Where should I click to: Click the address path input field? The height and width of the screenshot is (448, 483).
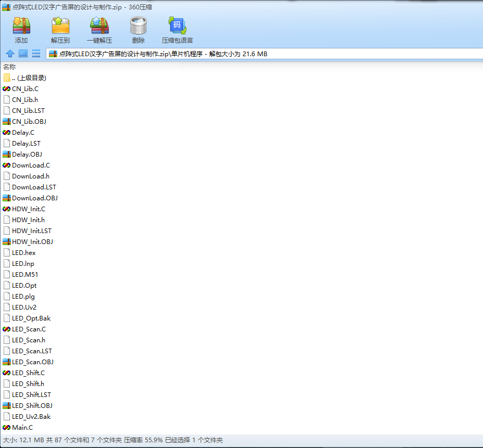point(264,54)
